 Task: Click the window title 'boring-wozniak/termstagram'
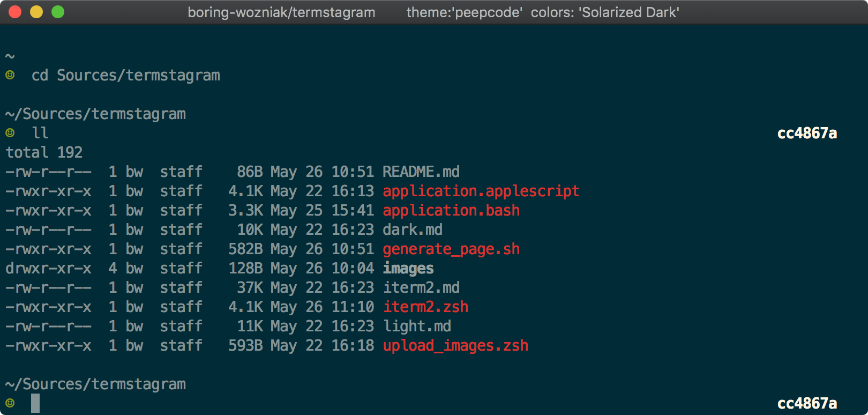281,12
